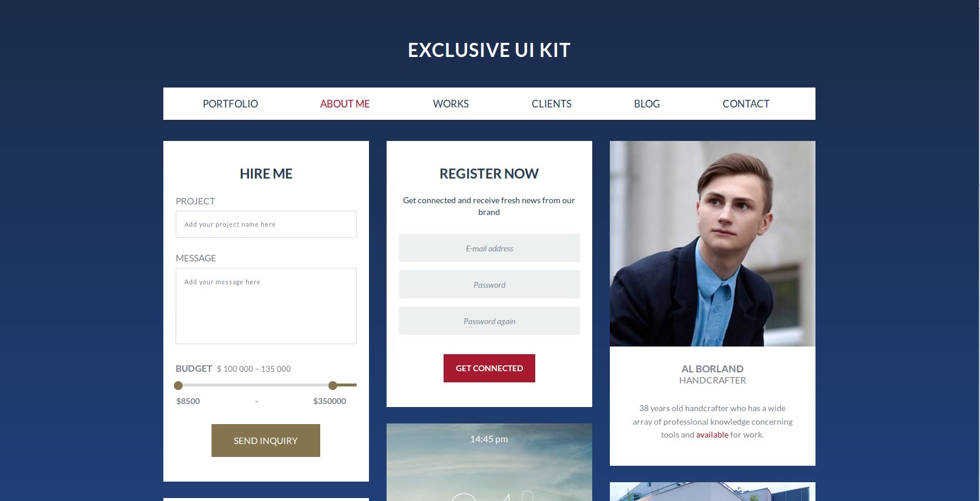
Task: Submit with the SEND INQUIRY button
Action: [266, 441]
